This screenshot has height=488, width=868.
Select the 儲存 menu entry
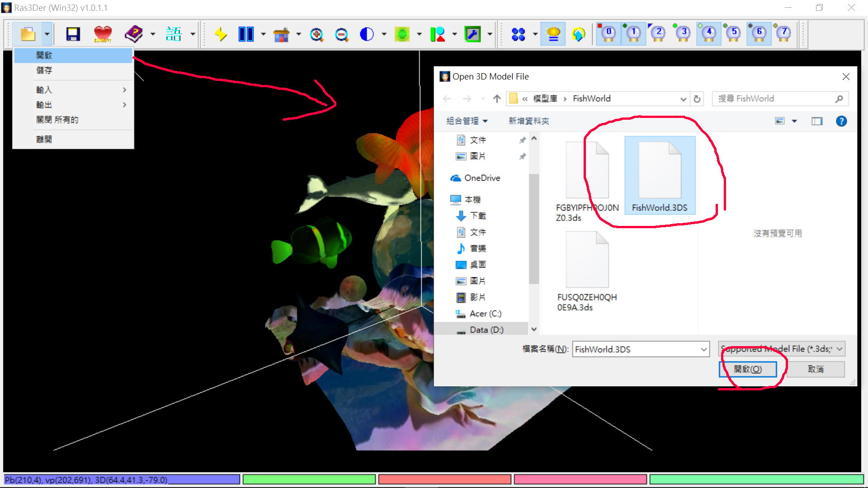(44, 70)
